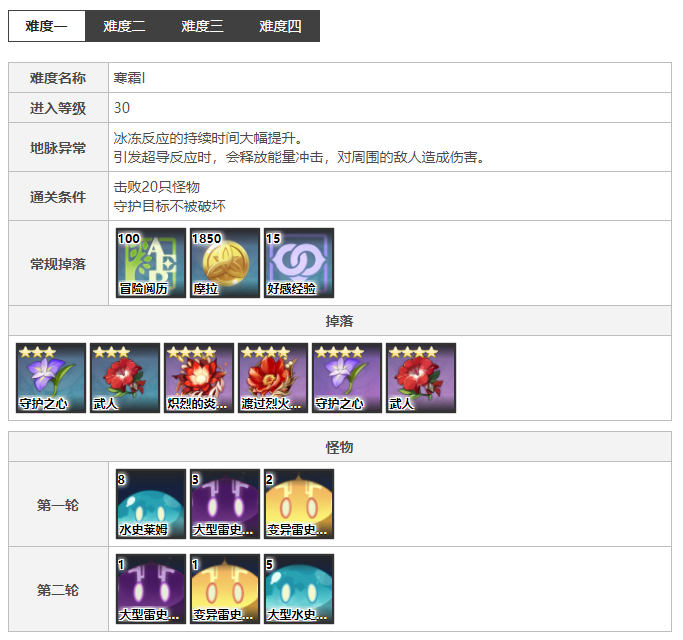Viewport: 683px width, 640px height.
Task: Open the 难度四 tab
Action: pyautogui.click(x=280, y=26)
